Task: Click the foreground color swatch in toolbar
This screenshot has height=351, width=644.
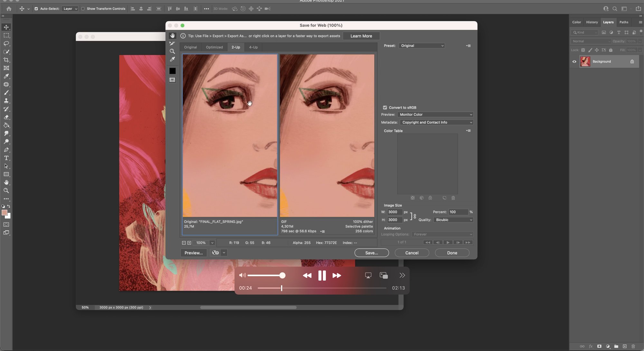Action: point(5,213)
